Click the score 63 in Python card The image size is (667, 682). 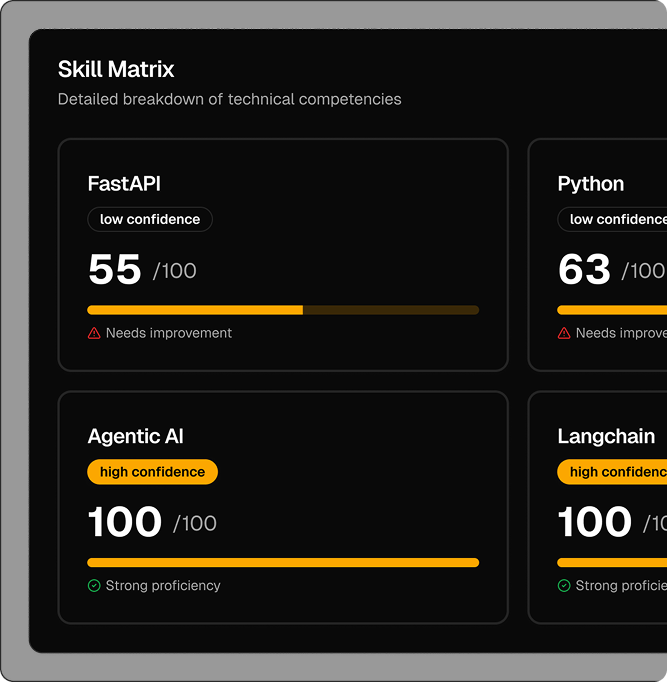(584, 269)
